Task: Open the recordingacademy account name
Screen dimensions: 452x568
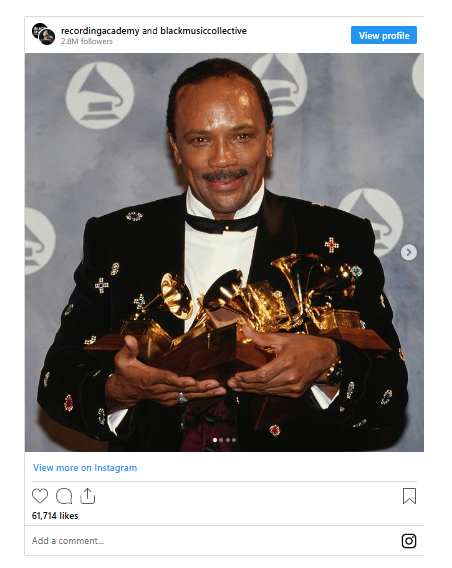Action: coord(100,31)
